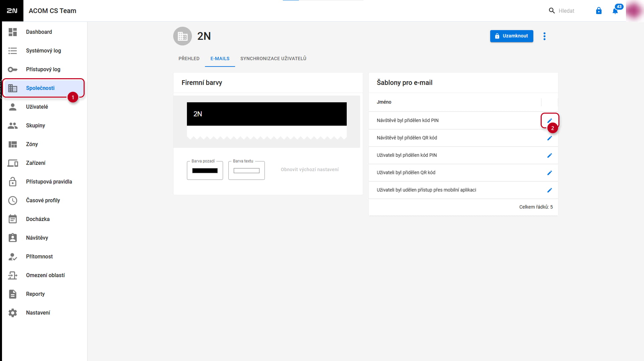Pick the Barva pozadí black color swatch
This screenshot has width=644, height=361.
pyautogui.click(x=205, y=171)
